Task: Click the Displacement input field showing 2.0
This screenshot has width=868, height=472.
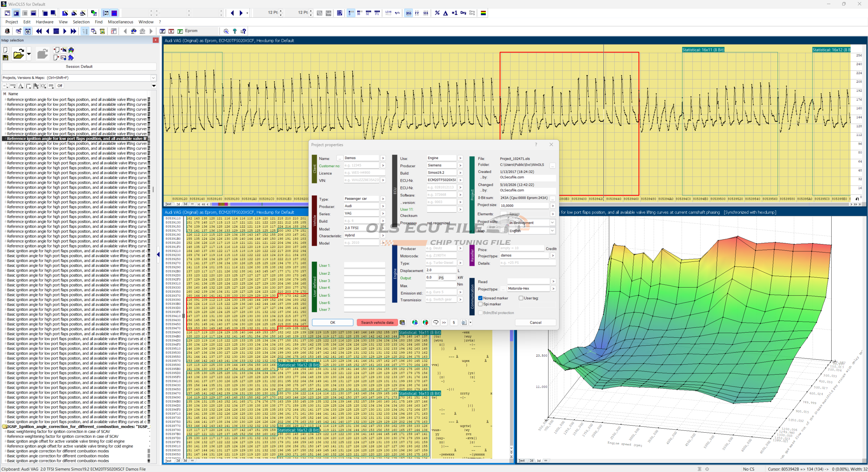Action: (441, 270)
